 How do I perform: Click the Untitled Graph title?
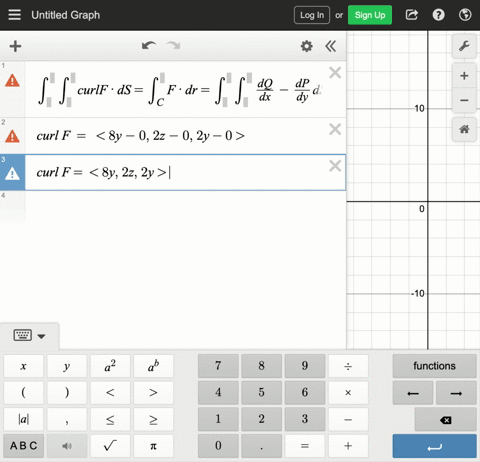[x=66, y=15]
